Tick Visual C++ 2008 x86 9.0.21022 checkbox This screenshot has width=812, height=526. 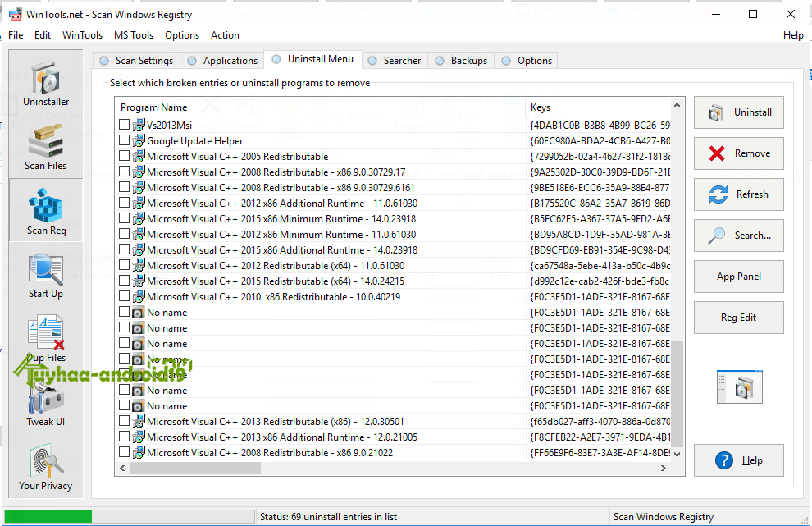[x=124, y=452]
